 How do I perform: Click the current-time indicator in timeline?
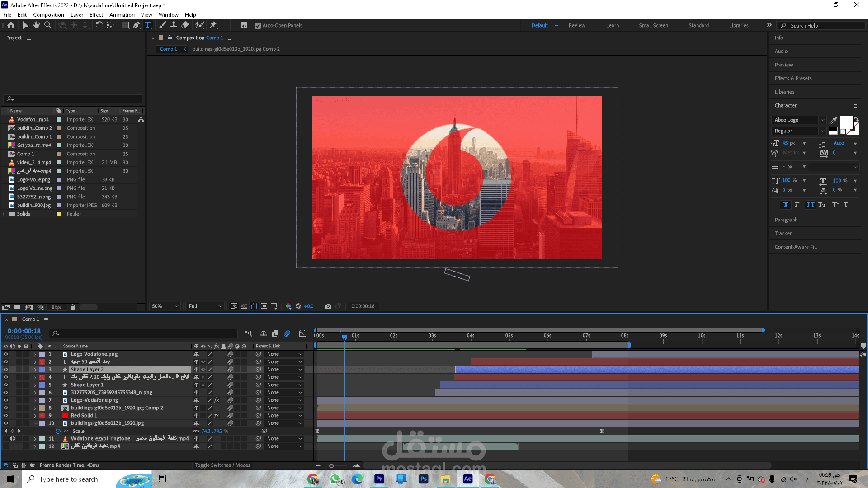344,337
